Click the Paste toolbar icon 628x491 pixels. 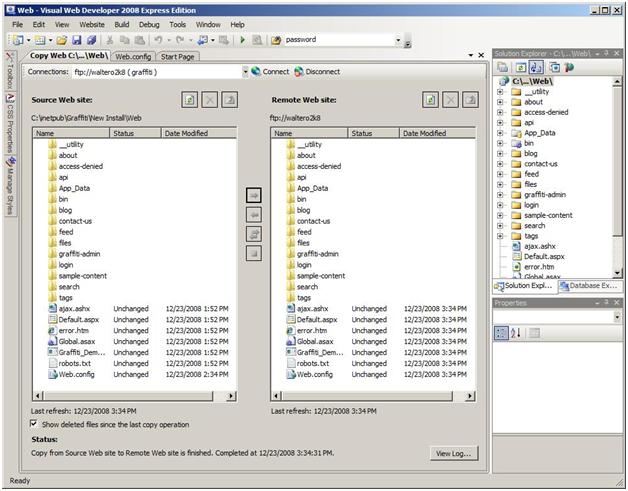[x=139, y=40]
